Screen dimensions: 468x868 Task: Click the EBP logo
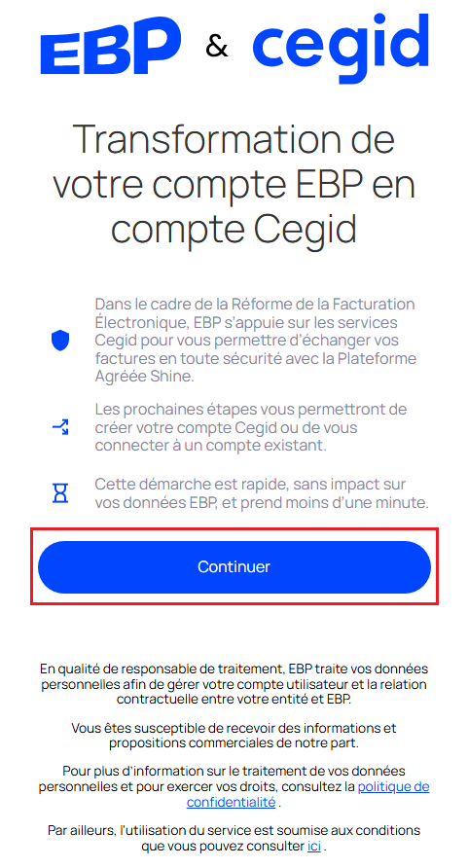[111, 47]
